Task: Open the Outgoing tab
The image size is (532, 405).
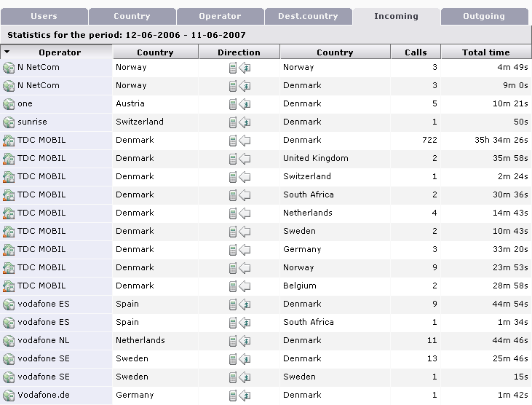Action: 484,16
